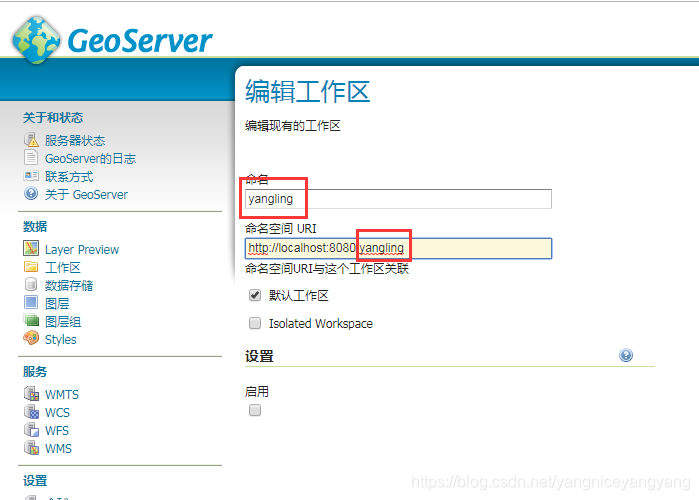The width and height of the screenshot is (699, 500).
Task: Click the Layer Preview map icon
Action: (x=31, y=248)
